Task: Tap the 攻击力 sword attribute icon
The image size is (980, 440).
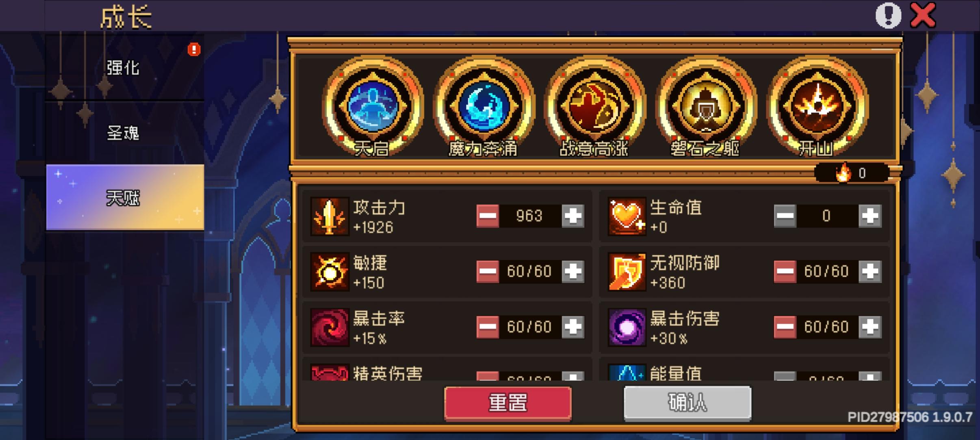Action: (330, 216)
